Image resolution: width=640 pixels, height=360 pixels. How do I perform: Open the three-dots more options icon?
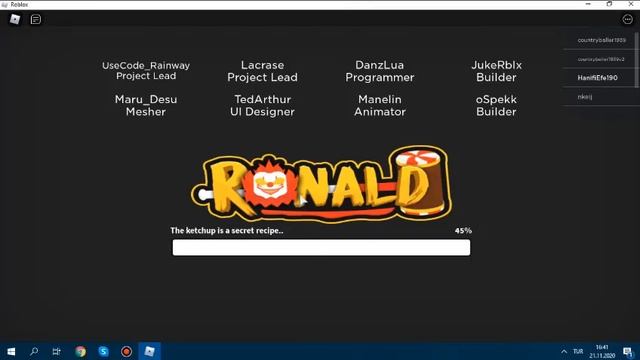[x=627, y=19]
